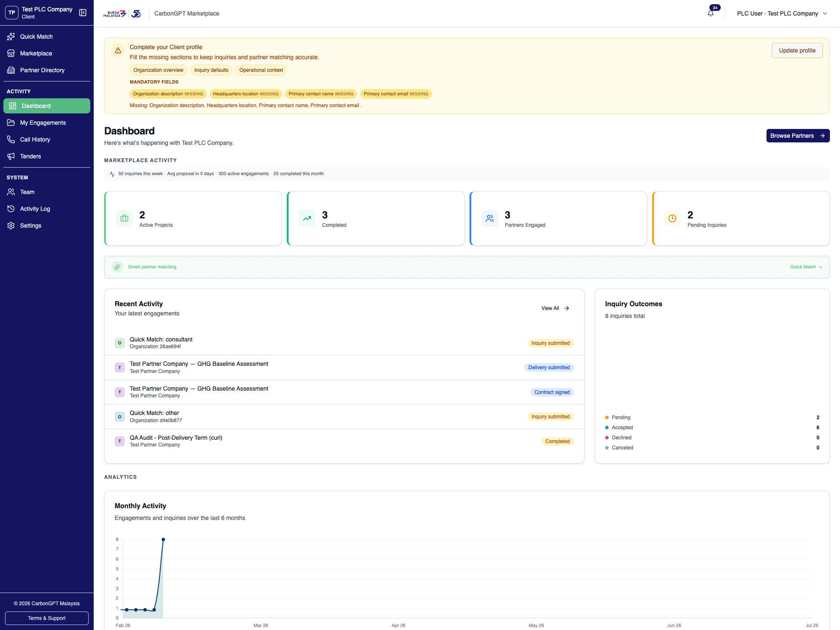Open View All recent activity
The height and width of the screenshot is (630, 840).
pyautogui.click(x=555, y=308)
